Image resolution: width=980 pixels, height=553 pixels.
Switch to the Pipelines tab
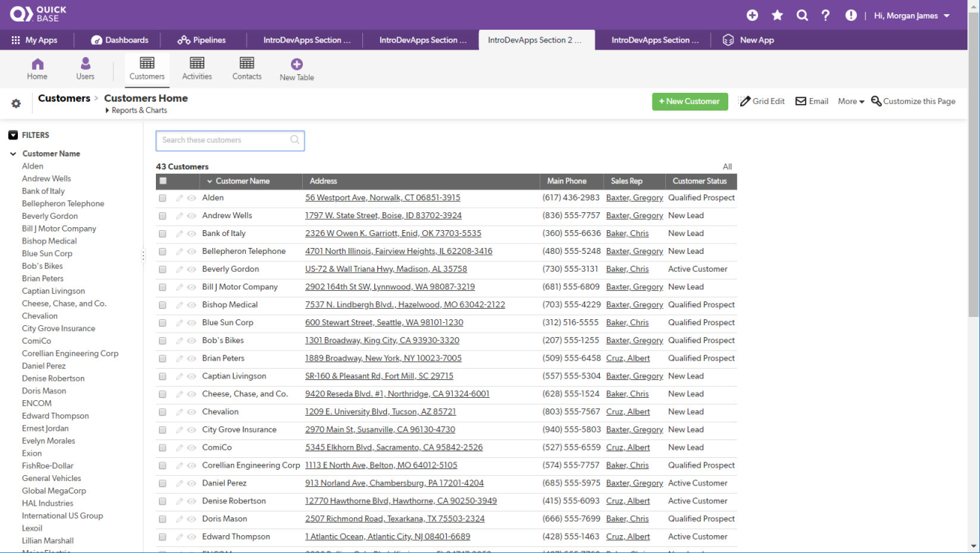coord(202,40)
